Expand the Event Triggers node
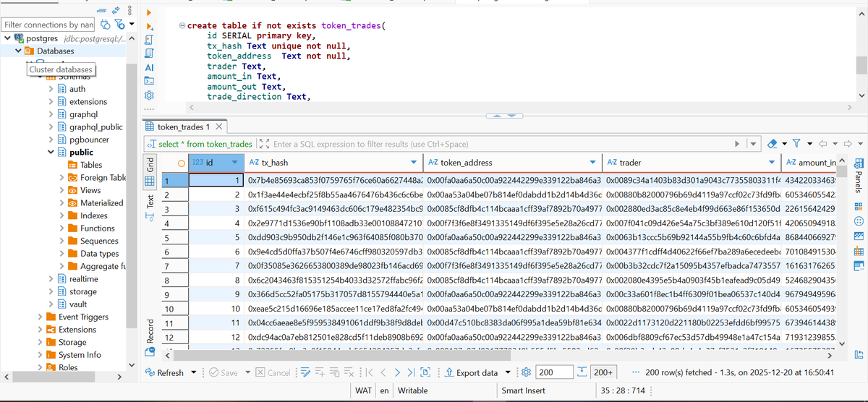Image resolution: width=868 pixels, height=402 pixels. [x=40, y=317]
